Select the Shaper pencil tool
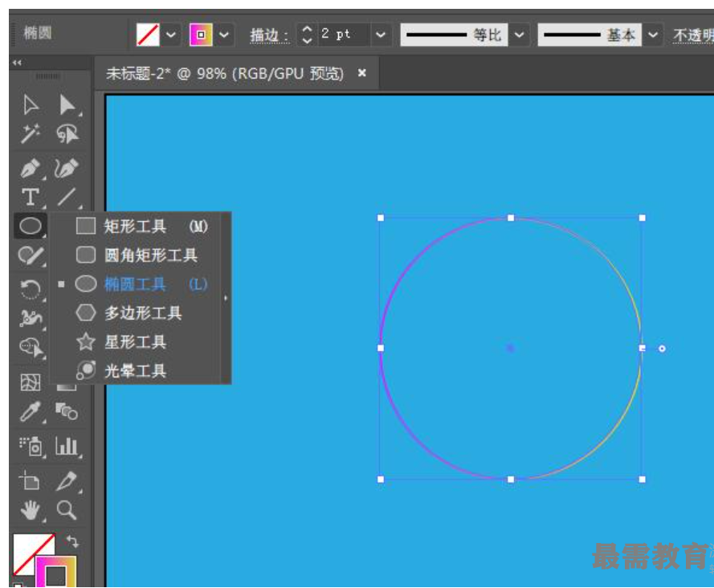 31,255
